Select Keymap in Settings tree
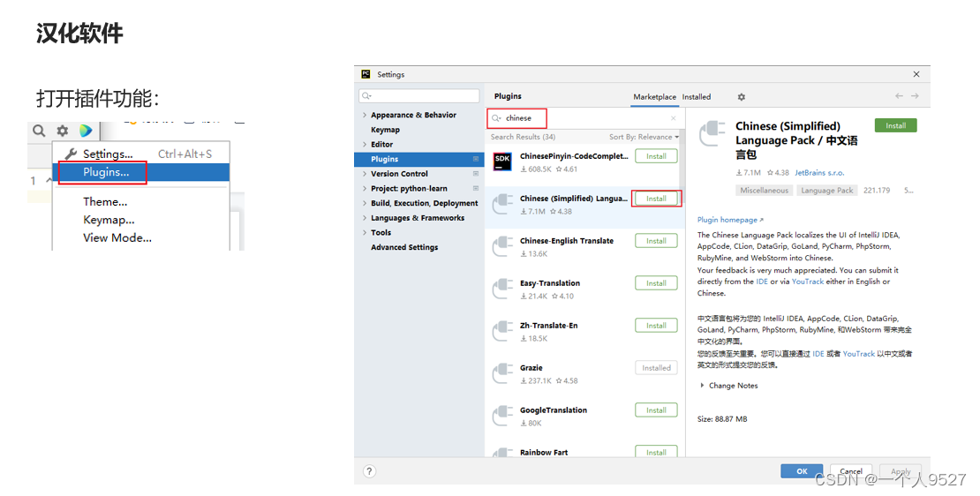This screenshot has height=496, width=980. pyautogui.click(x=385, y=130)
